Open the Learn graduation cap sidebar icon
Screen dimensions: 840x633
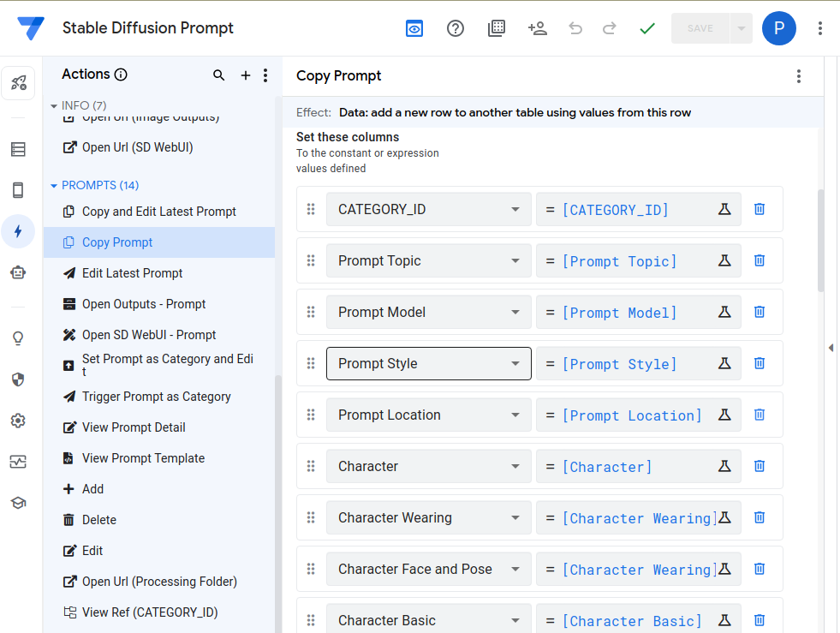[x=18, y=503]
